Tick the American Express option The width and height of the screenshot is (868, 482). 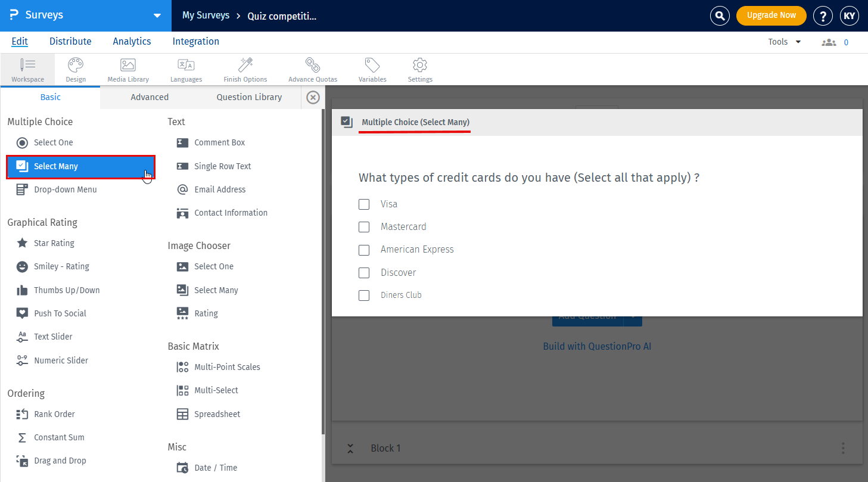[x=364, y=250]
